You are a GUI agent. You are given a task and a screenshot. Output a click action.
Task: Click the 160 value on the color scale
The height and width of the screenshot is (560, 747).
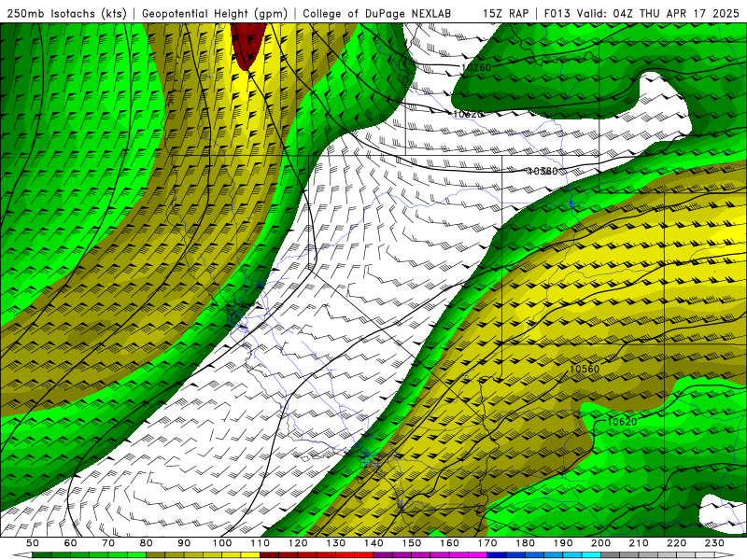450,543
